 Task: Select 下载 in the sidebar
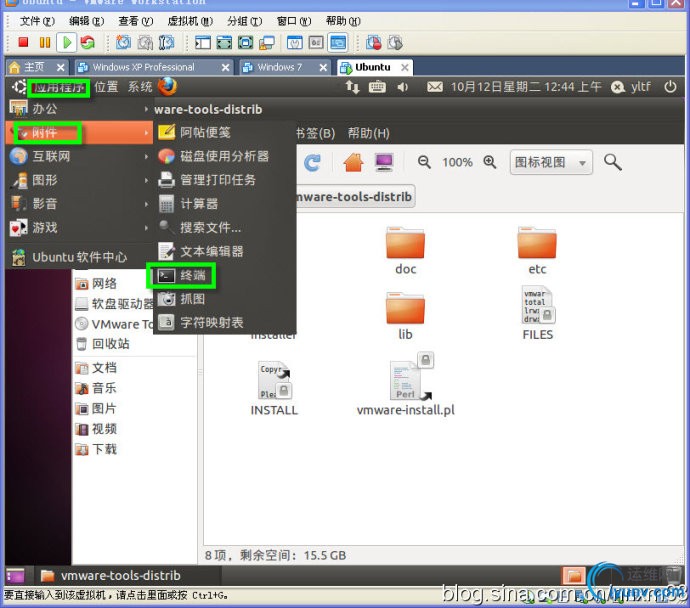tap(96, 449)
